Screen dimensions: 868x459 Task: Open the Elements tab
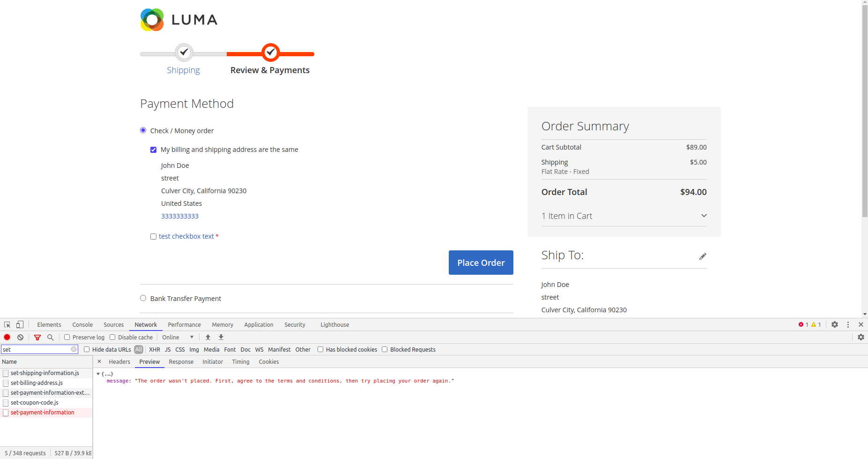pos(49,324)
